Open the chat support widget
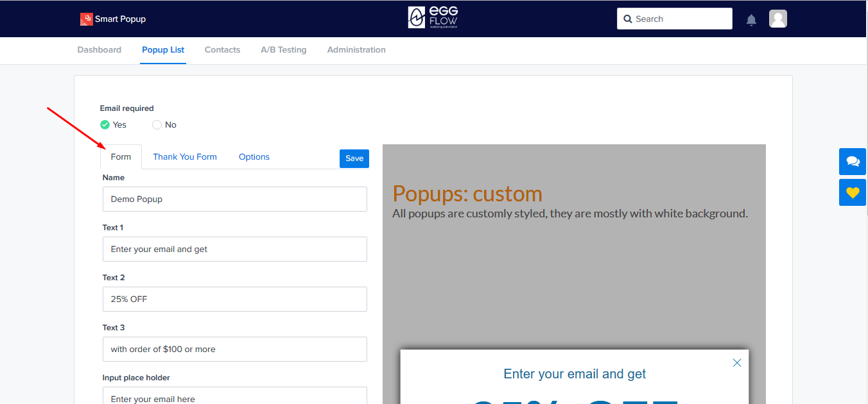 (x=853, y=162)
